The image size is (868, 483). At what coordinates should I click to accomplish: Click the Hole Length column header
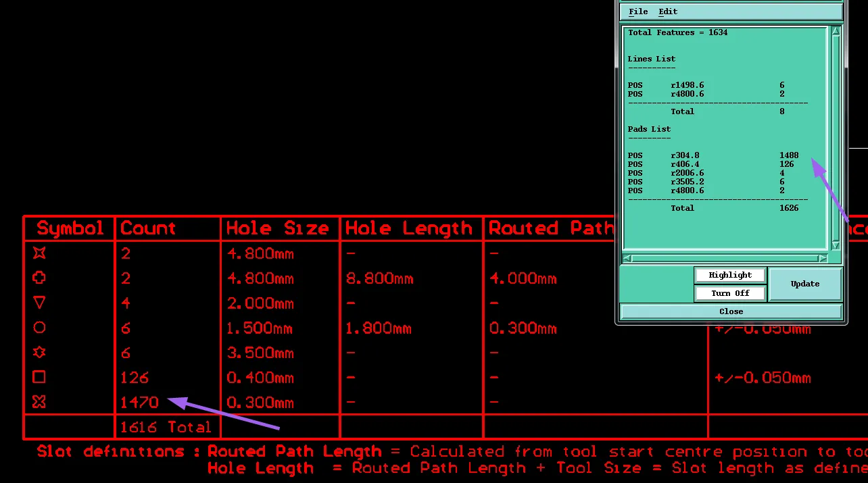(409, 228)
